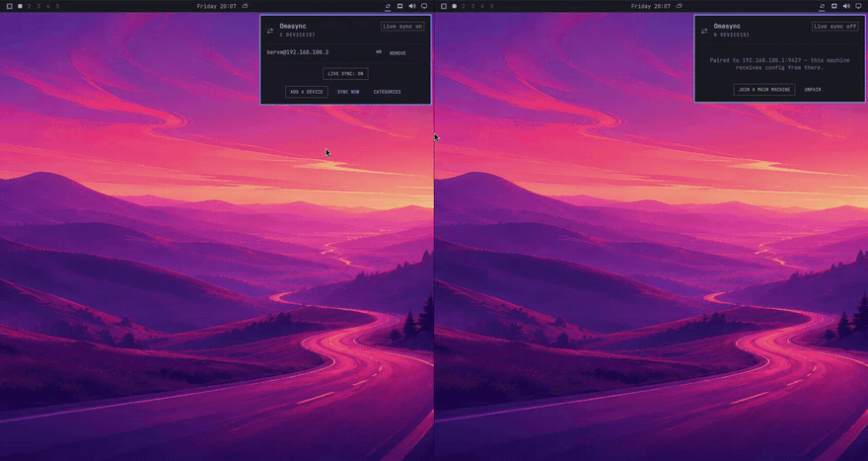Click the screen capture tray icon on right screen

(x=834, y=6)
